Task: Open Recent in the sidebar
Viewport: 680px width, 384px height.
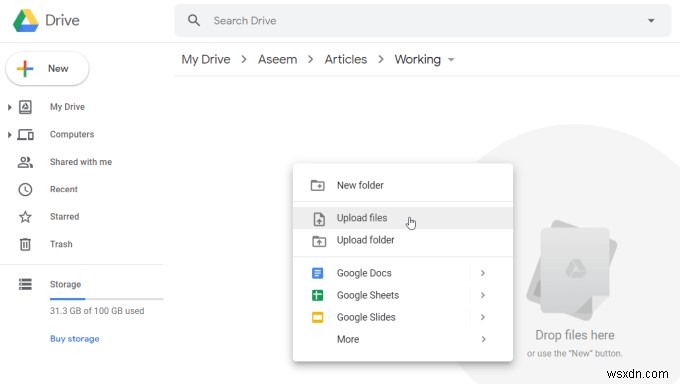Action: coord(64,190)
